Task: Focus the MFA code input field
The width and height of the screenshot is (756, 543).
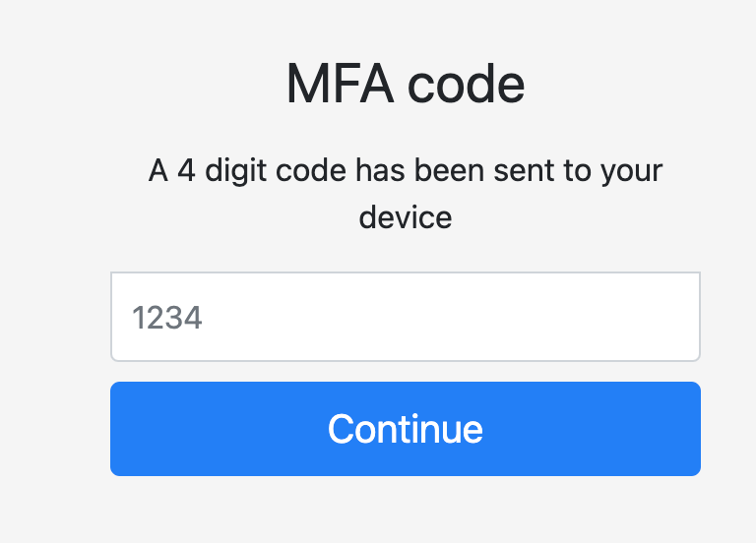Action: [405, 317]
